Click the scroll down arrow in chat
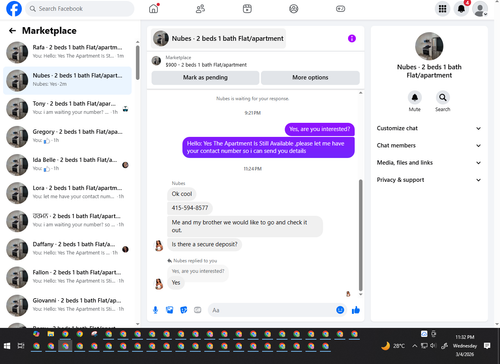Screen dimensions: 500x364 (x=360, y=294)
